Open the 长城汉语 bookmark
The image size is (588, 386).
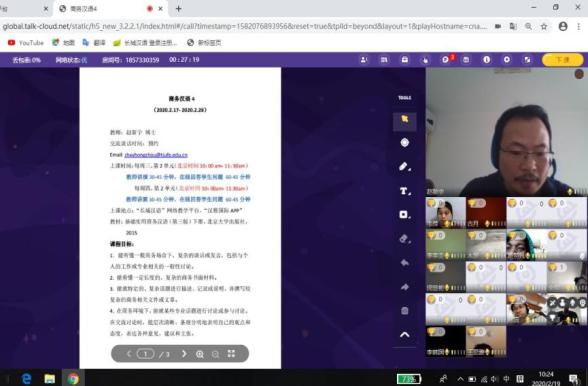coord(146,43)
